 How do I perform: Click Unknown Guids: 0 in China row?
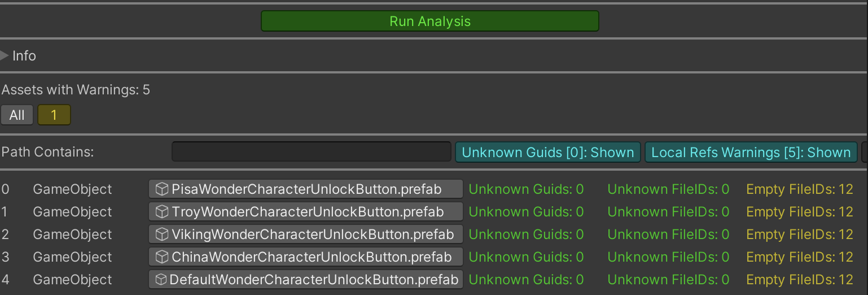pyautogui.click(x=526, y=257)
